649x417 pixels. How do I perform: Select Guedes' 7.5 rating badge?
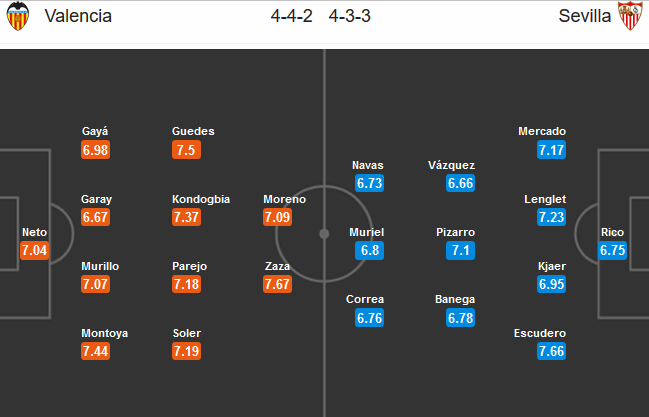[186, 150]
